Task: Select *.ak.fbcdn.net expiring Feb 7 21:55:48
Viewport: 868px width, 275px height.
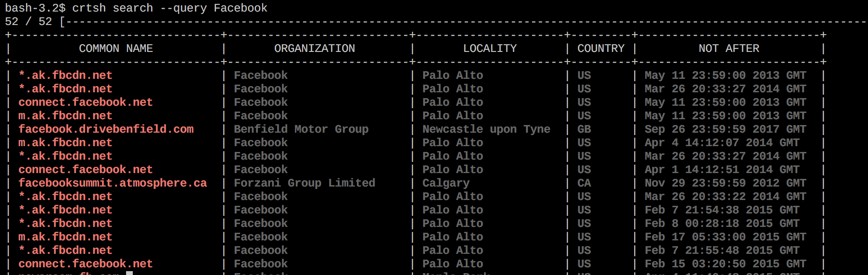Action: pos(65,250)
